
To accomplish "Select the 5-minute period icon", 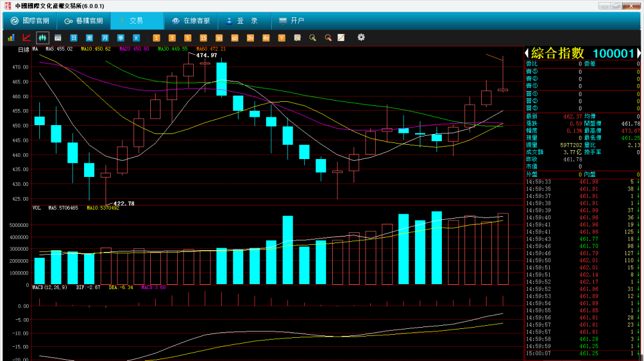I will [x=188, y=38].
